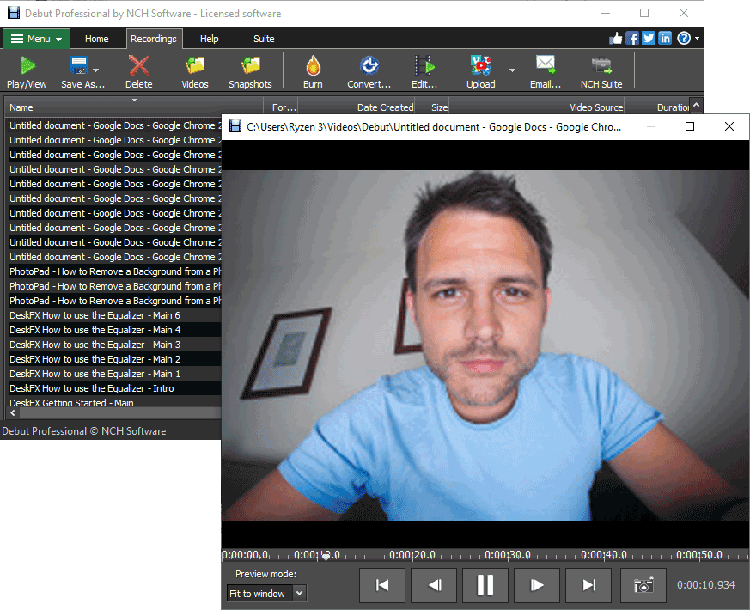This screenshot has width=750, height=610.
Task: Pause the video playback
Action: click(x=485, y=585)
